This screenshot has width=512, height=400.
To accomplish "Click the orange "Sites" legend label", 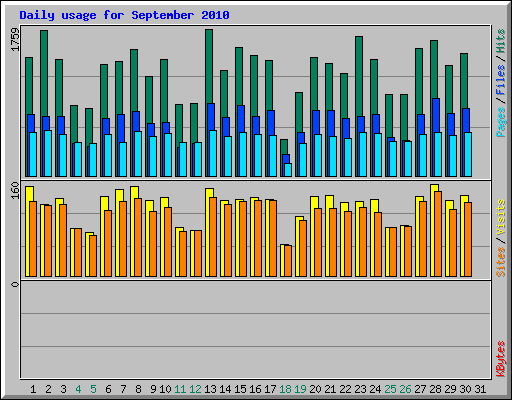I will coord(501,262).
